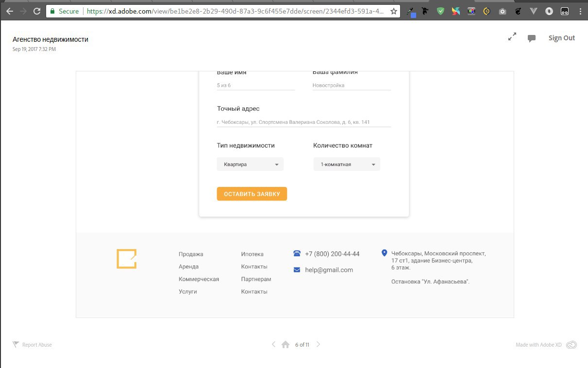Open the Квартира property type dropdown
The height and width of the screenshot is (368, 588).
[250, 164]
